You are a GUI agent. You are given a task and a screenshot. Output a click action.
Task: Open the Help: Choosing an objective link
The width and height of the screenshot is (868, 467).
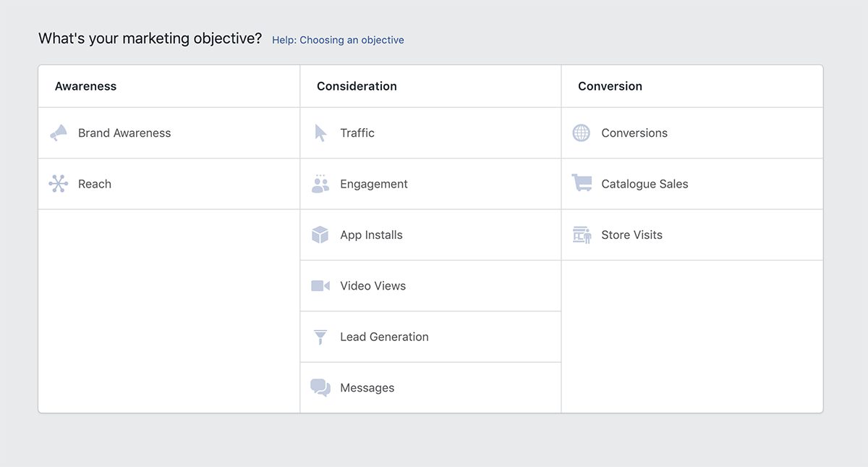point(338,40)
